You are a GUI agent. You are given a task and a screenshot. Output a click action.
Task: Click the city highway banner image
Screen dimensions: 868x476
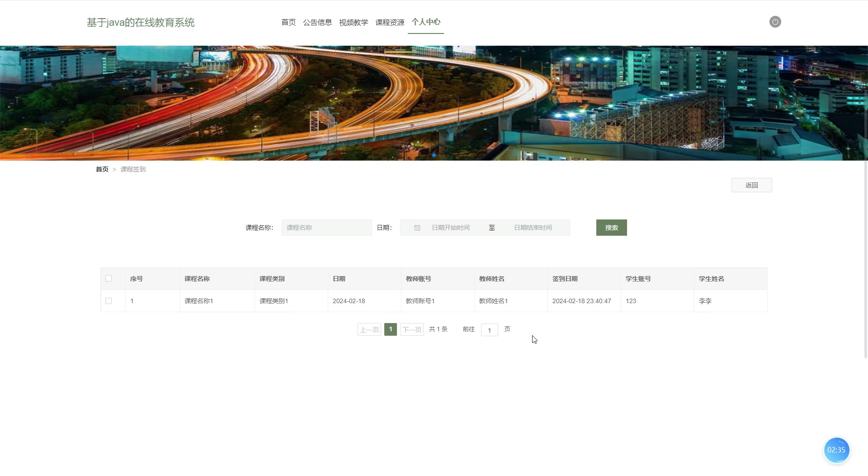[434, 103]
